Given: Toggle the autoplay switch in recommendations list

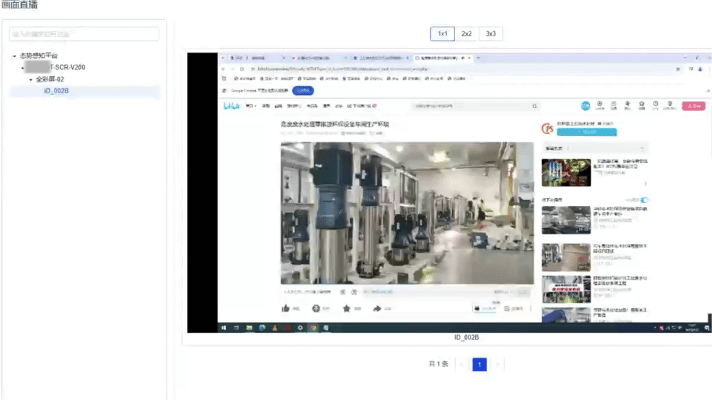Looking at the screenshot, I should (644, 200).
